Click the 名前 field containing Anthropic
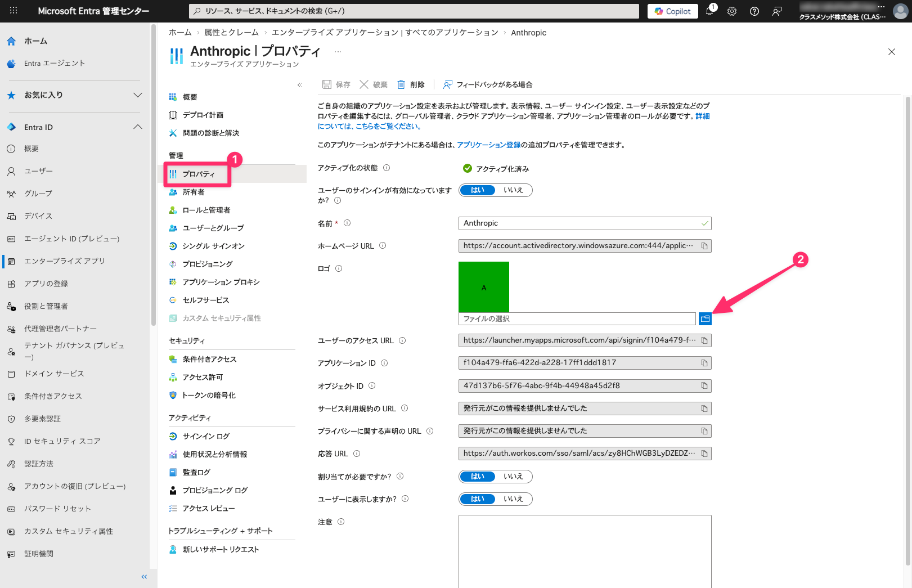Viewport: 912px width, 588px height. tap(579, 223)
